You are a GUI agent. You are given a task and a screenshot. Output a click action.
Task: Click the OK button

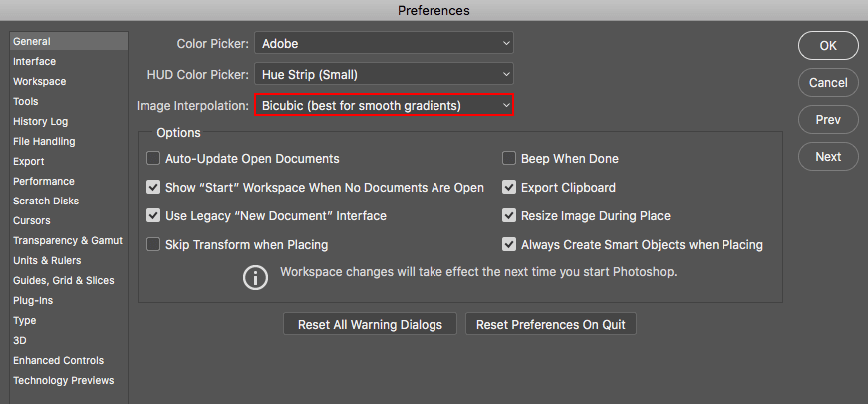click(828, 46)
